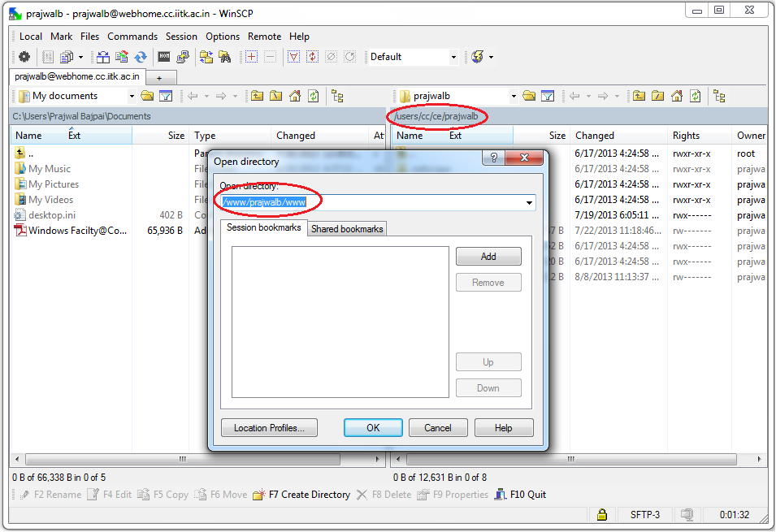Click F7 Create Directory command
This screenshot has width=776, height=532.
(301, 495)
